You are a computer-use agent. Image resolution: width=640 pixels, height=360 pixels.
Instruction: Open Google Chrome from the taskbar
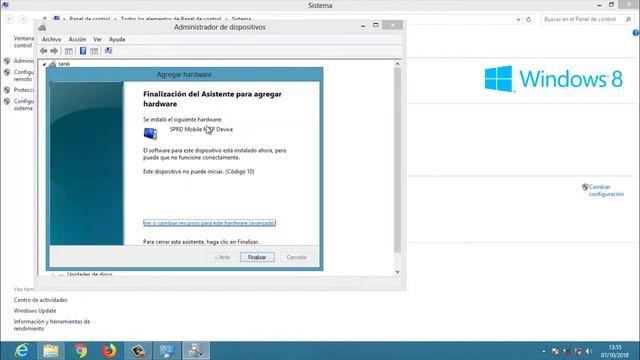[x=80, y=351]
